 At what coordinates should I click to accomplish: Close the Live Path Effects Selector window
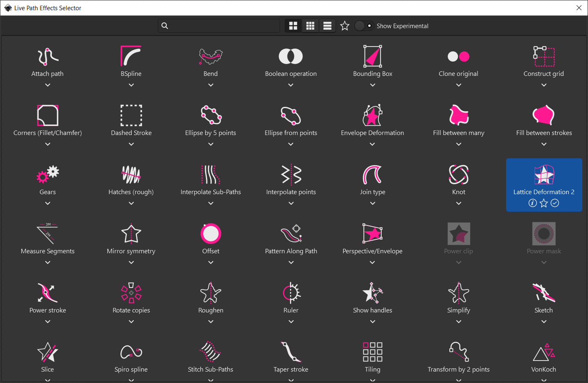[x=579, y=8]
